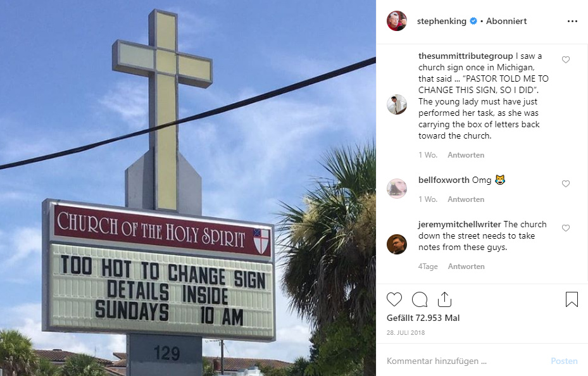Reply to jeremymitchellwriter via Antworten
This screenshot has width=588, height=376.
466,266
